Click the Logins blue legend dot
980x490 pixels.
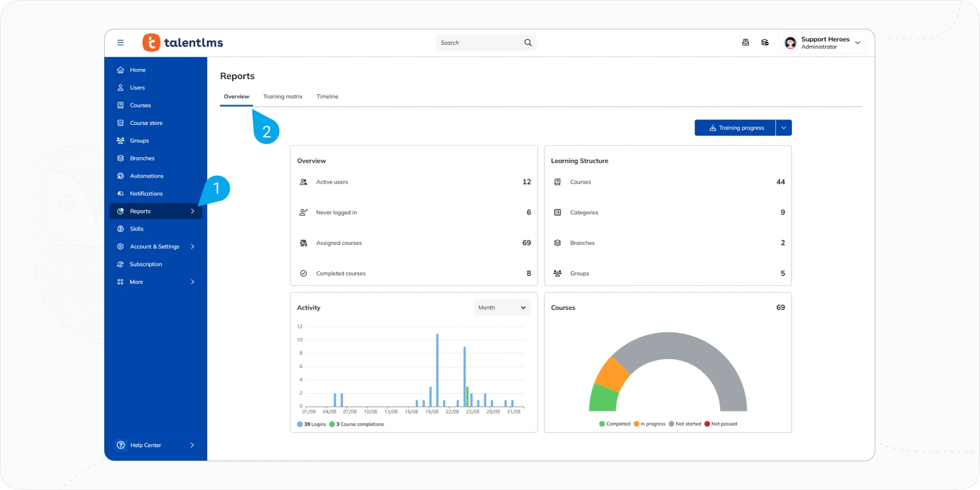click(300, 424)
